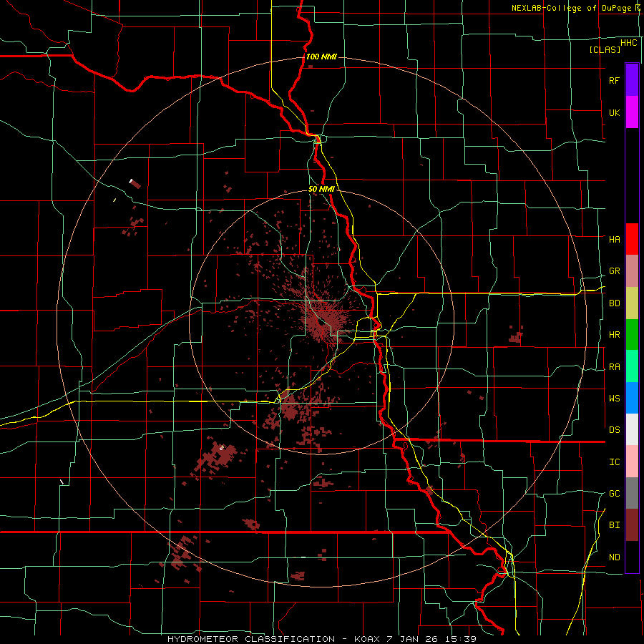Click the HA legend label
Viewport: 644px width, 644px height.
[x=614, y=239]
